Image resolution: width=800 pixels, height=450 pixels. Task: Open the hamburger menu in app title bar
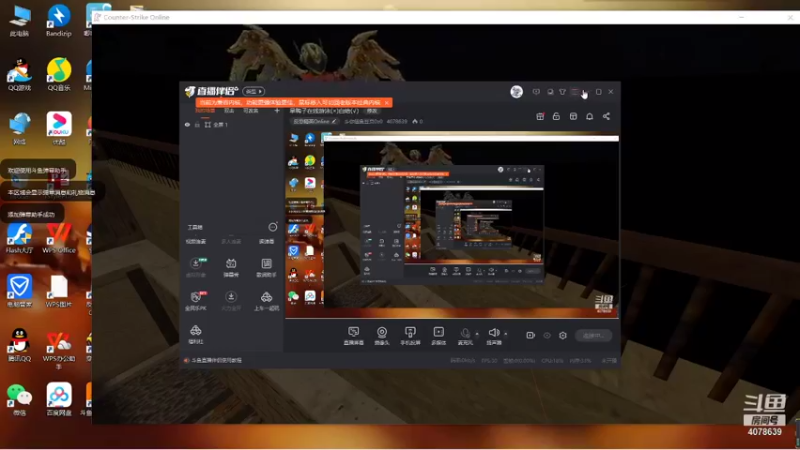tap(575, 92)
